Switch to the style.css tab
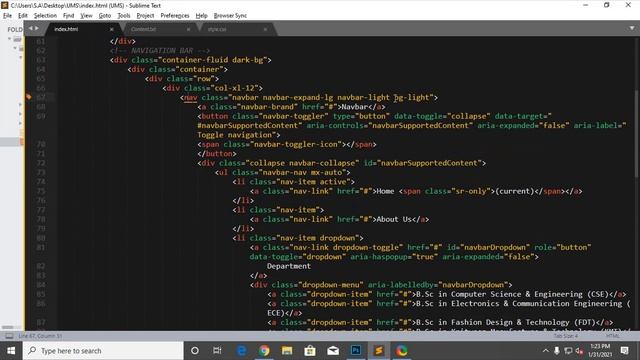This screenshot has height=360, width=640. tap(217, 29)
